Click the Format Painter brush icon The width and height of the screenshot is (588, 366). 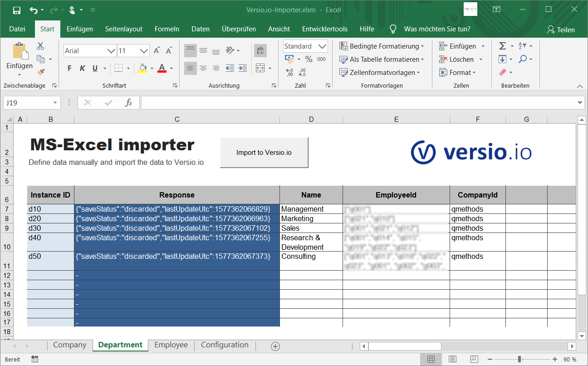point(40,72)
